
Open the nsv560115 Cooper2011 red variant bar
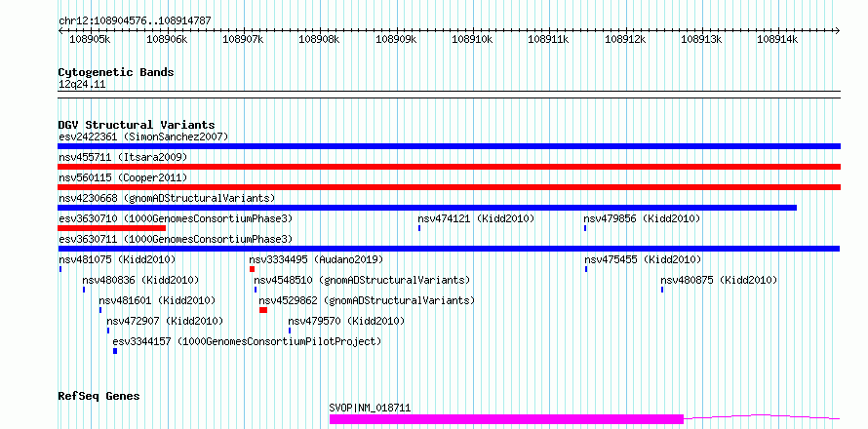point(449,187)
